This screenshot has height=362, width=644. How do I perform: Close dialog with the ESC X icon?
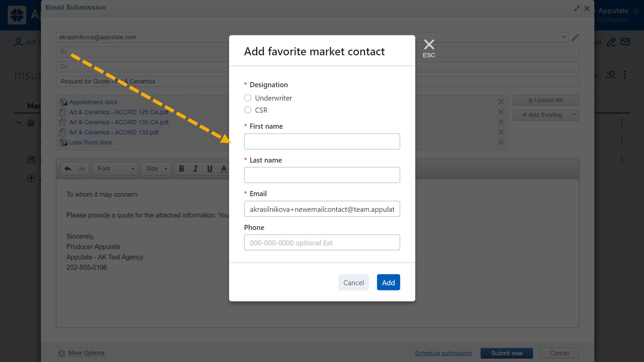pos(429,45)
